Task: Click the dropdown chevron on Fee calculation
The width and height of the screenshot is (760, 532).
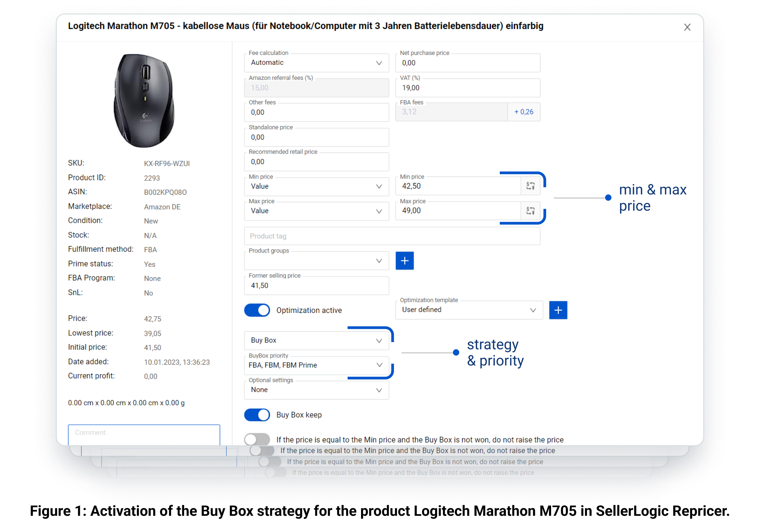Action: point(379,63)
